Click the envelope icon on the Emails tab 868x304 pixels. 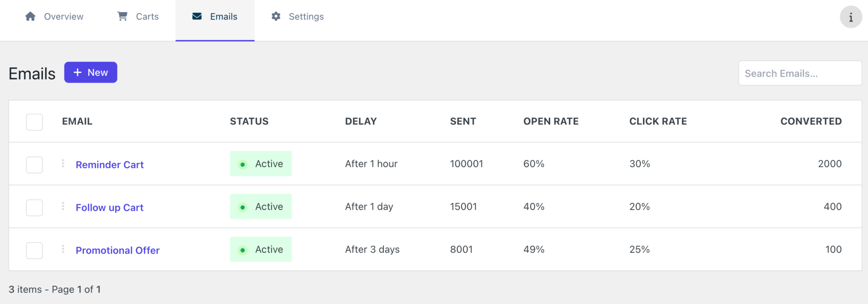tap(196, 16)
